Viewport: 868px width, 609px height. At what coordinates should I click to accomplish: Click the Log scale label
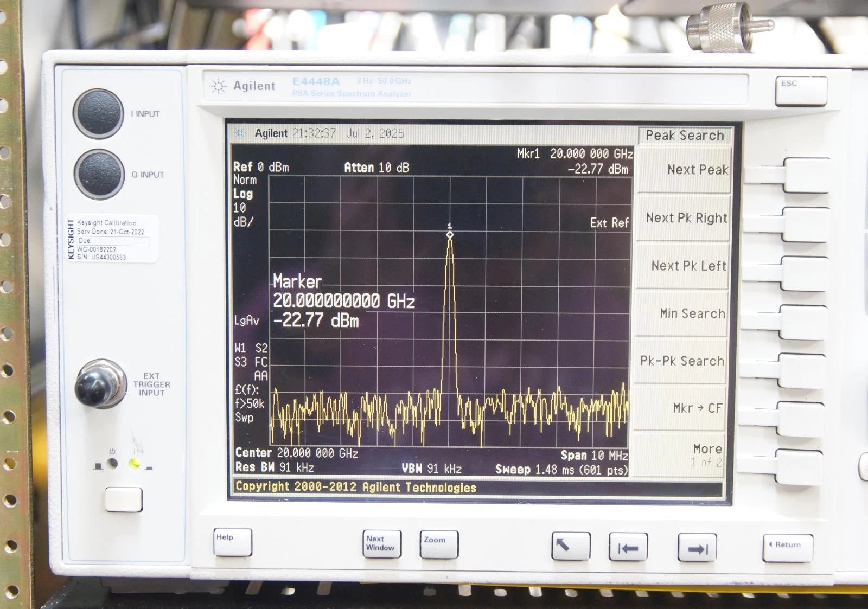[243, 194]
